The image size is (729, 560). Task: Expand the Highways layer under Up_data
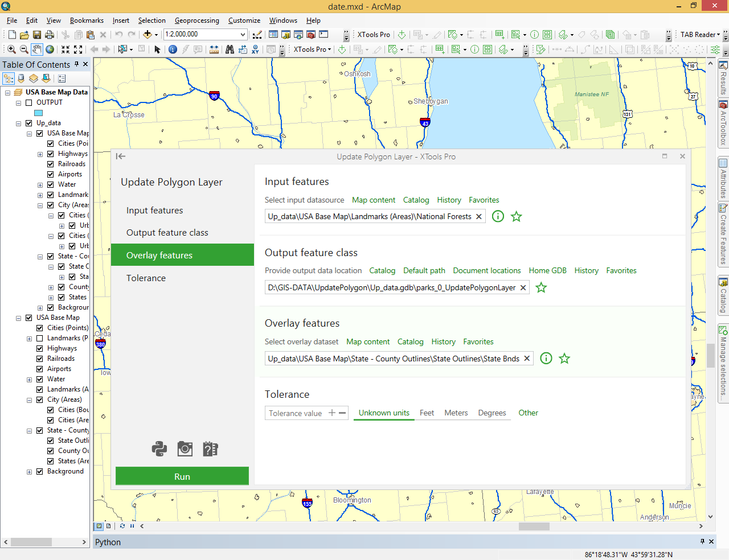coord(40,154)
